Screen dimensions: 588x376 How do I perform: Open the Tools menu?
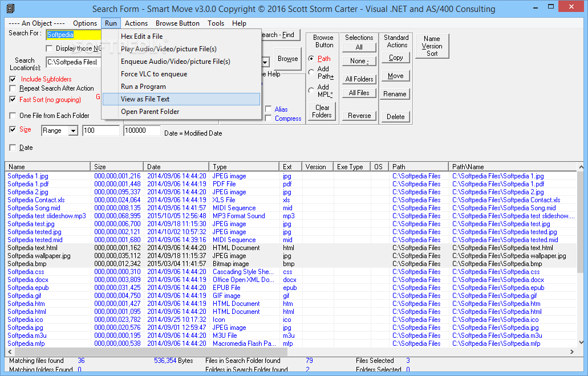216,23
